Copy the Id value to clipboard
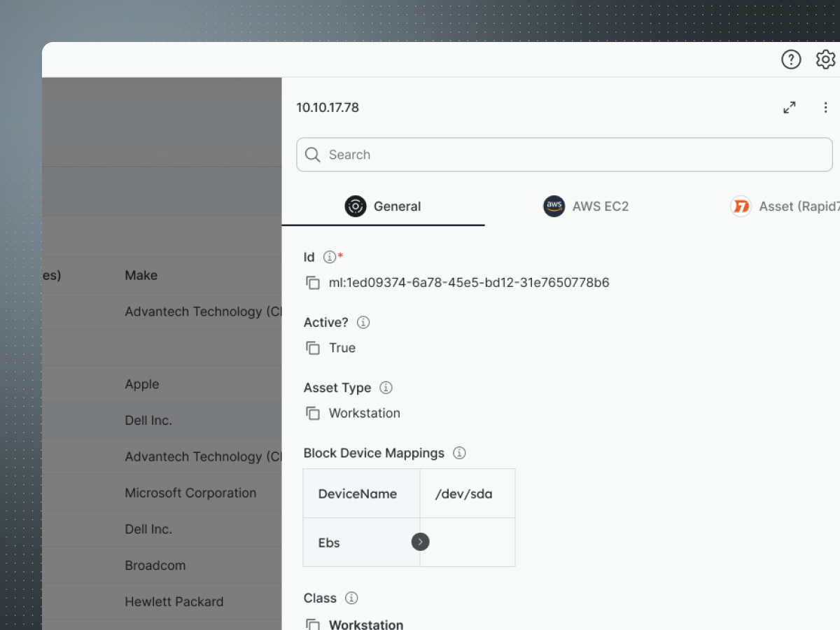This screenshot has height=630, width=840. (313, 283)
